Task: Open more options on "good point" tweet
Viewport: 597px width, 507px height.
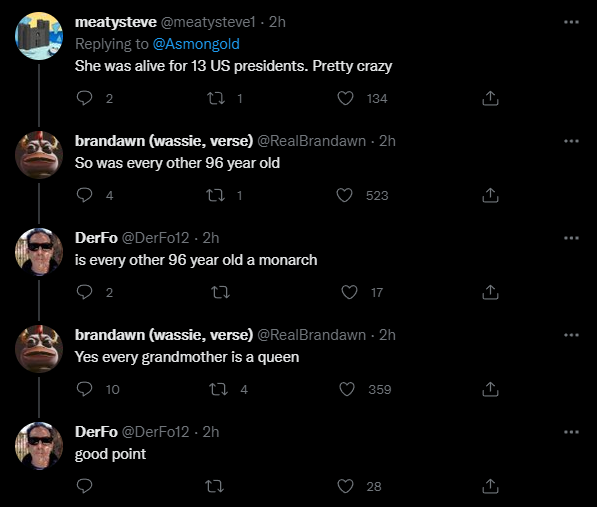Action: [571, 432]
